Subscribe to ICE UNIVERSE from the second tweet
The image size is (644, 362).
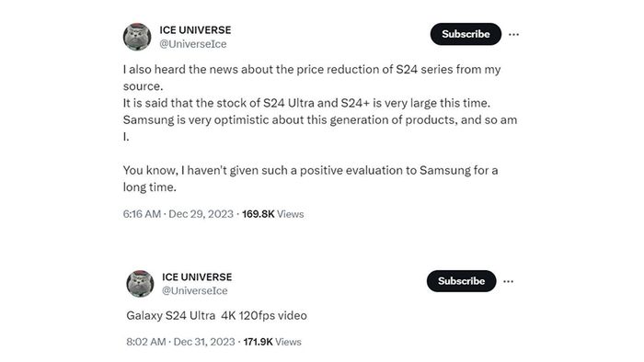pyautogui.click(x=461, y=281)
